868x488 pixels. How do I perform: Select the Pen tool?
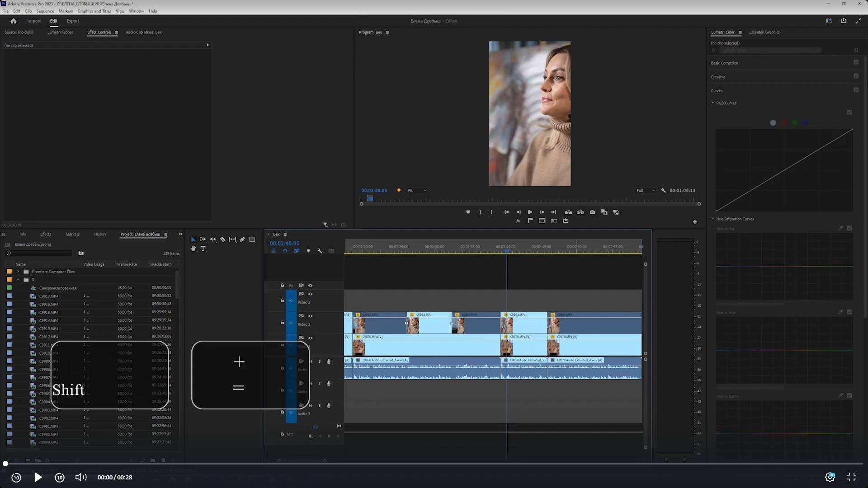(242, 239)
